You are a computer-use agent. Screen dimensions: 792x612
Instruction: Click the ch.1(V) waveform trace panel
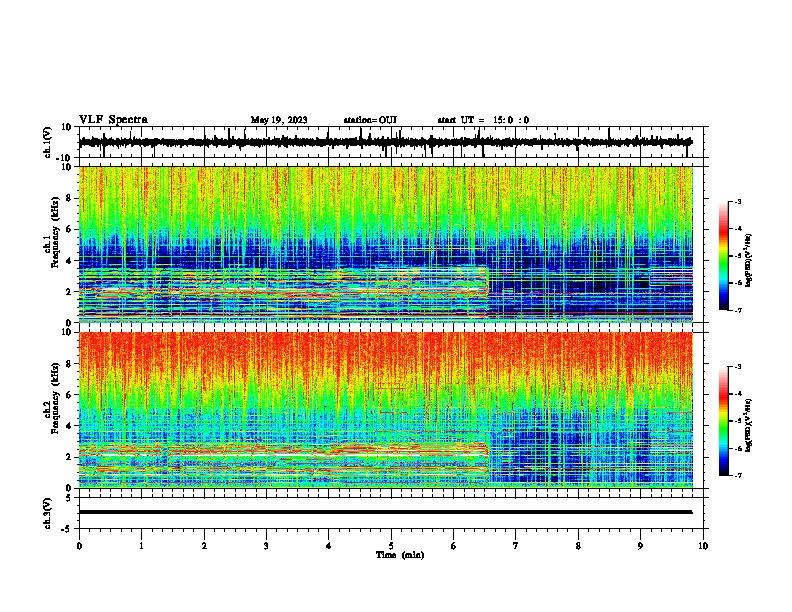[393, 142]
